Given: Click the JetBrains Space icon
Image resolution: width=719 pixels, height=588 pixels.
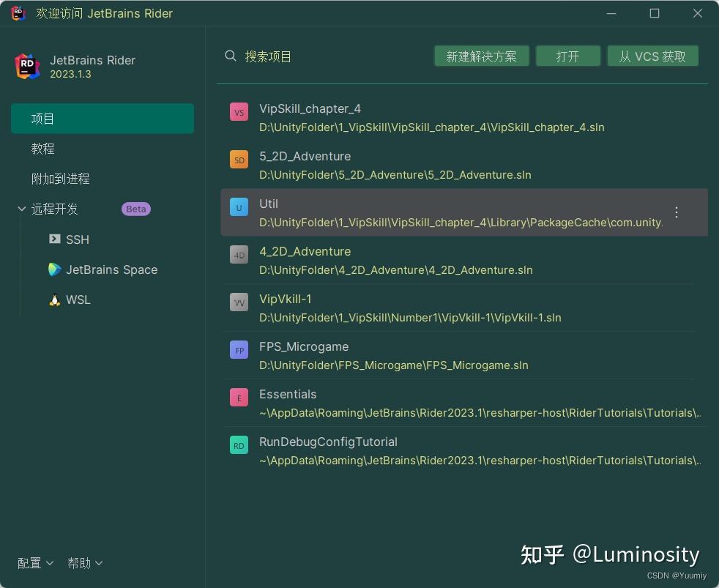Looking at the screenshot, I should point(55,269).
